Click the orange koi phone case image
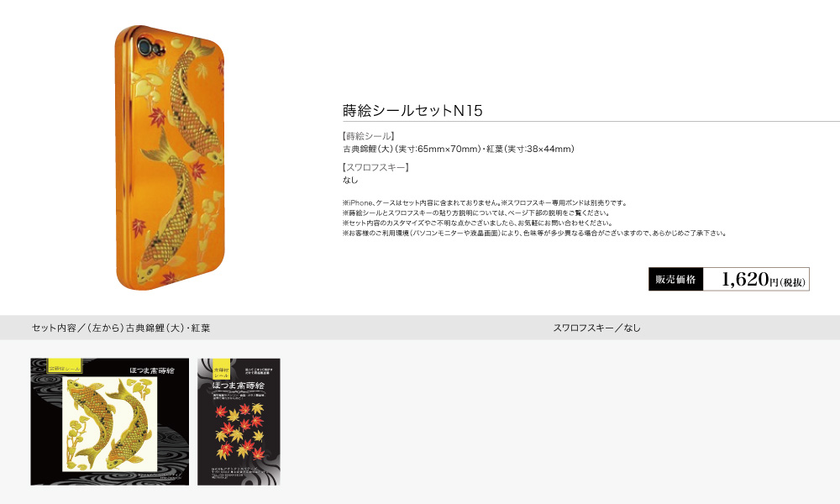Image resolution: width=840 pixels, height=504 pixels. click(170, 157)
